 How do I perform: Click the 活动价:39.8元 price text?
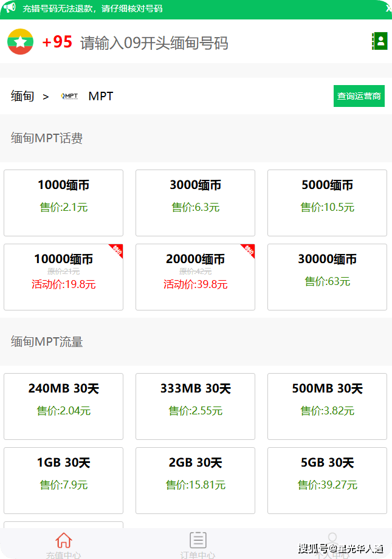pos(196,284)
